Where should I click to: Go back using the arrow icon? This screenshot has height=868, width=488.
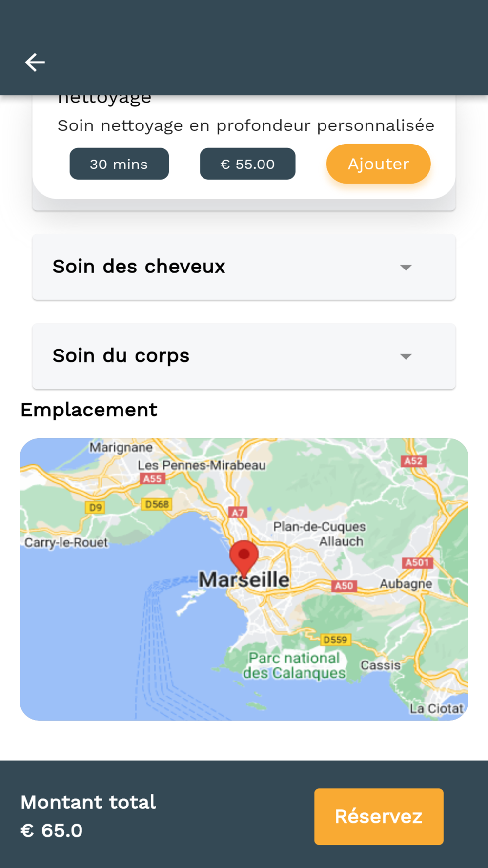(x=35, y=62)
